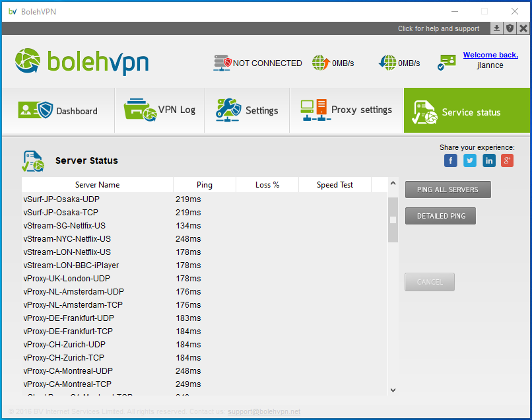Viewport: 532px width, 420px height.
Task: Click the server list scroll up arrow
Action: (x=393, y=184)
